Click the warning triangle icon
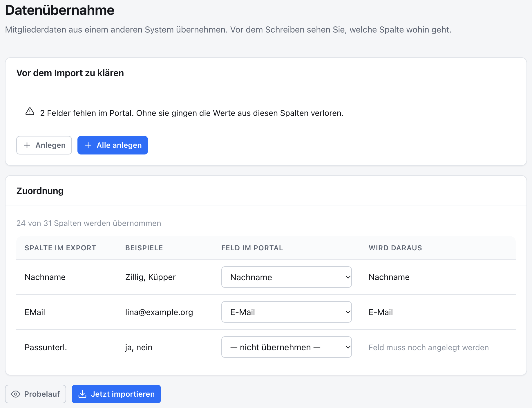The width and height of the screenshot is (532, 408). coord(30,112)
